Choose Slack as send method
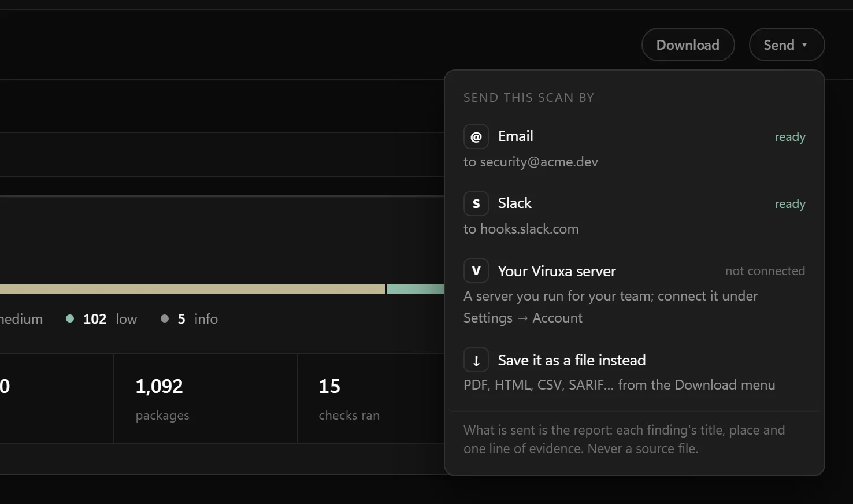 [634, 214]
